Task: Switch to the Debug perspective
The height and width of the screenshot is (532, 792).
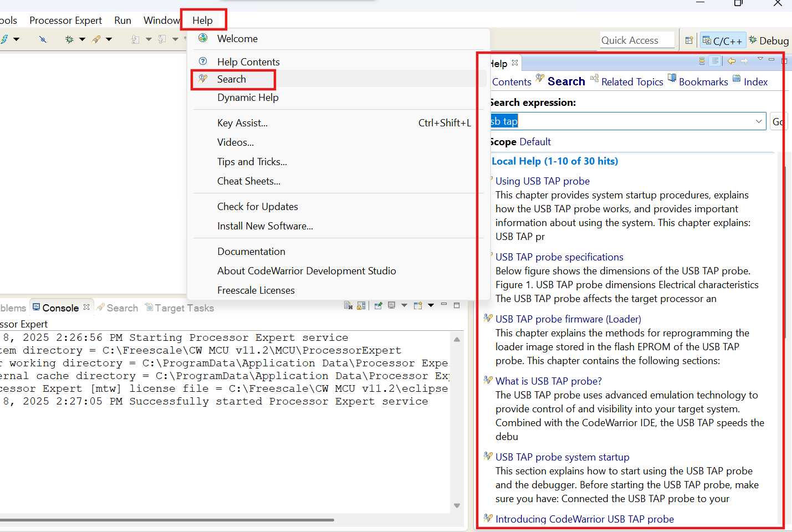Action: click(769, 40)
